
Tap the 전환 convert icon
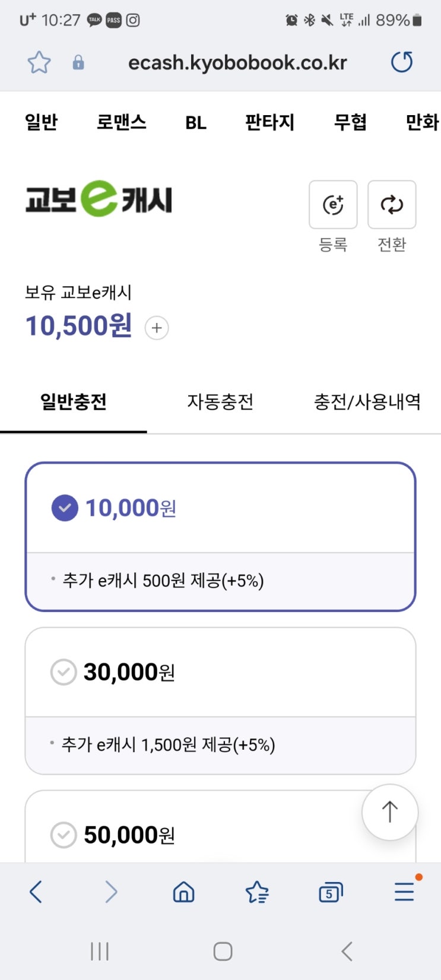click(392, 205)
